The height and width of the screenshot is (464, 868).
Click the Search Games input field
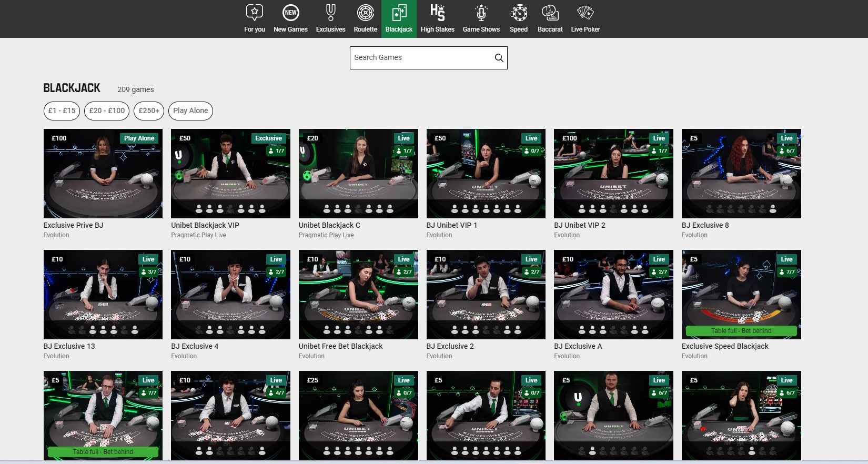pos(421,58)
